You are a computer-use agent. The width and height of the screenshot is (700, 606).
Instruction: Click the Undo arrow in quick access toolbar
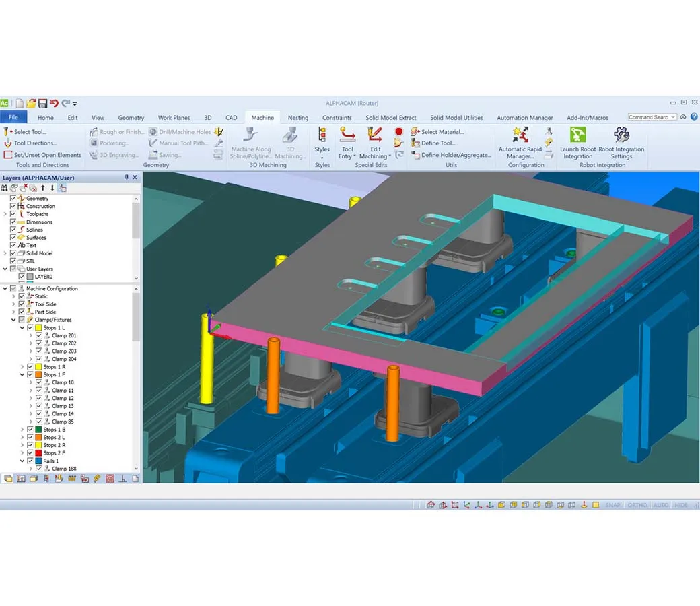tap(54, 103)
